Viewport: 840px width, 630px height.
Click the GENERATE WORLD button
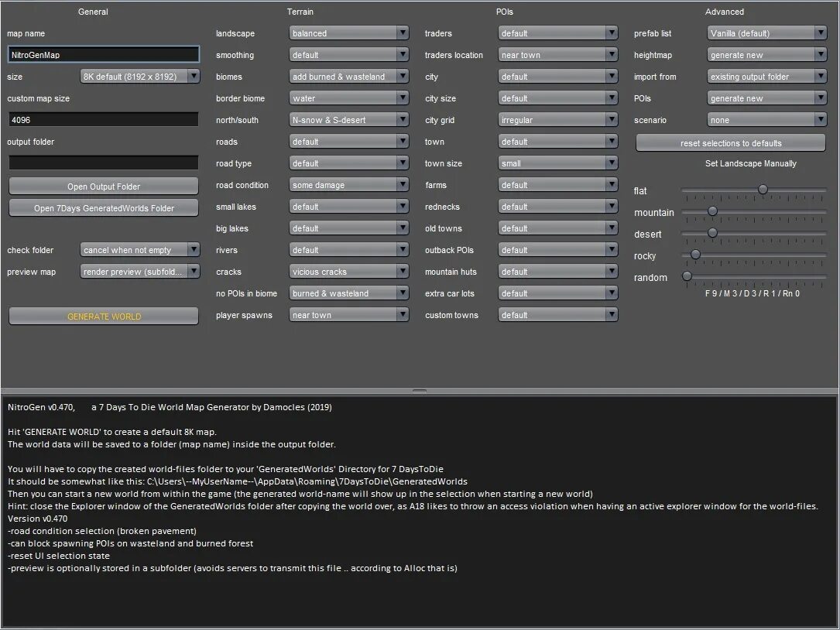104,316
